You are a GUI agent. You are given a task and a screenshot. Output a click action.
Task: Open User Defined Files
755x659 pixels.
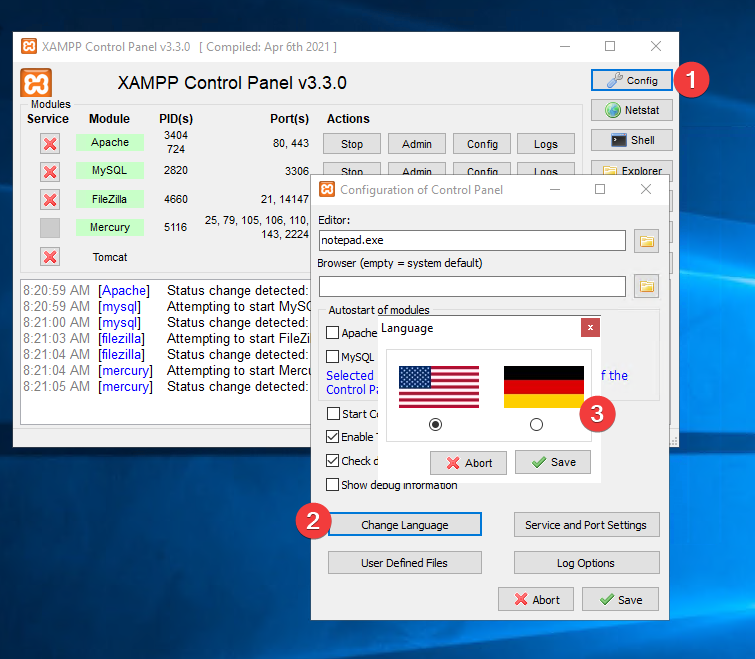(x=404, y=563)
